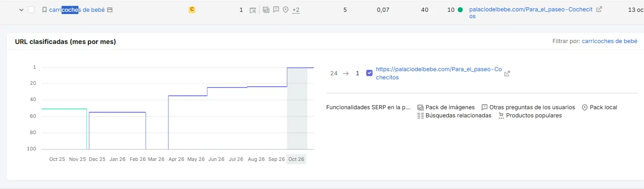The height and width of the screenshot is (189, 644).
Task: Click the SERP snapshot icon after the keyword name
Action: [x=110, y=10]
